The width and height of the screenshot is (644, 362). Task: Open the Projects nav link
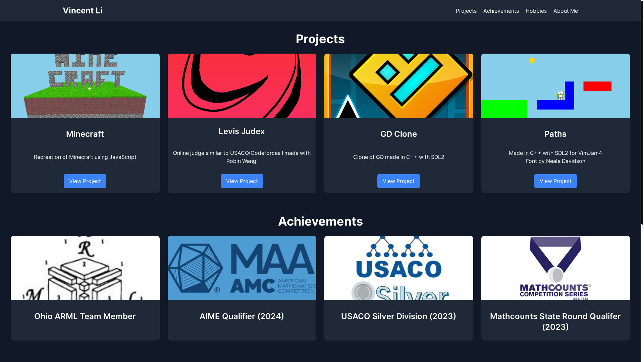coord(466,11)
